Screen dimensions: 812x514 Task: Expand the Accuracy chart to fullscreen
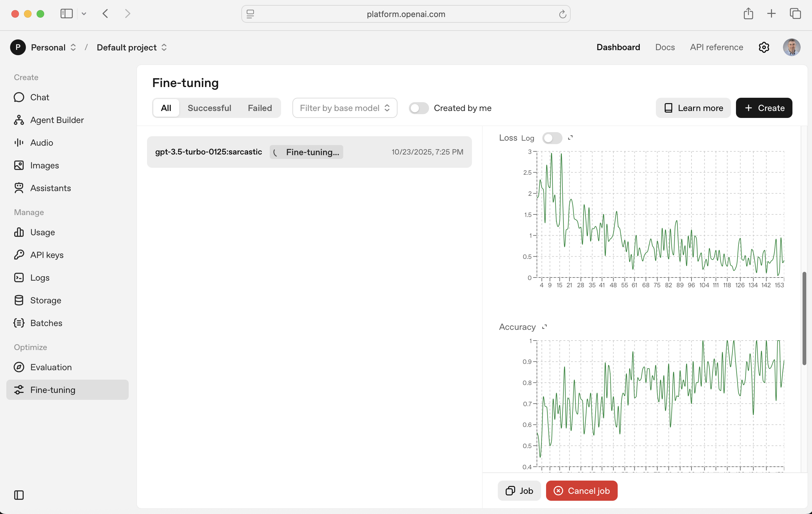click(544, 327)
